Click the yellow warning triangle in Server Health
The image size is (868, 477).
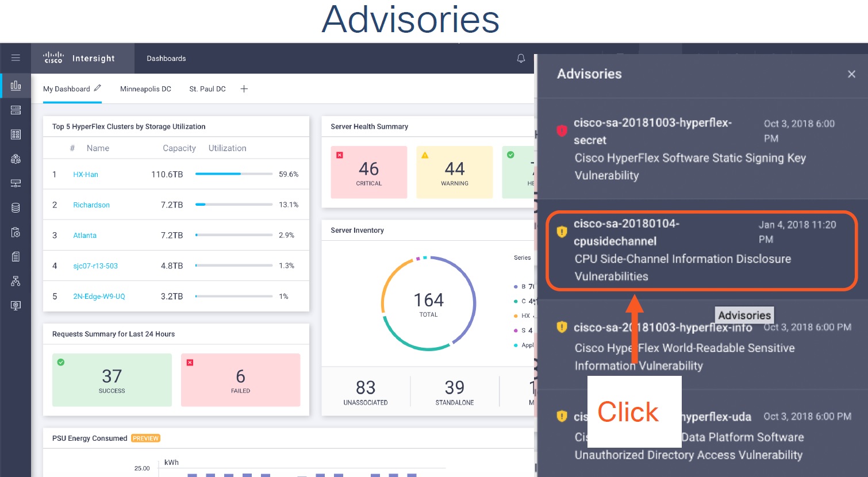pos(425,155)
